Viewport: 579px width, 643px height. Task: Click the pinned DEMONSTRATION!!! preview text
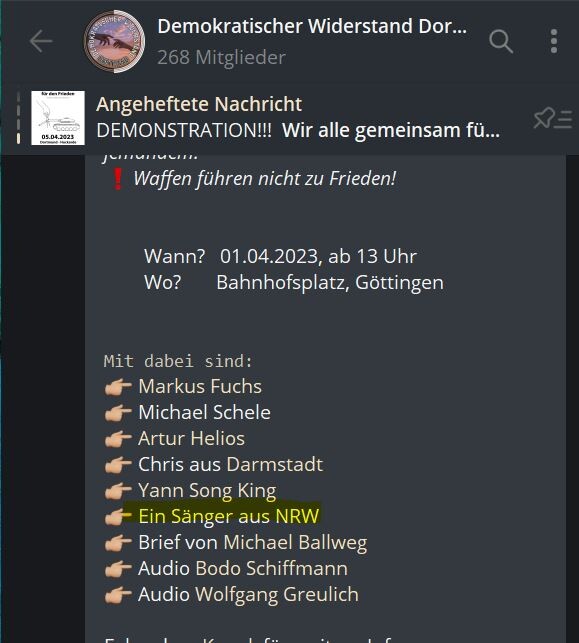tap(298, 130)
